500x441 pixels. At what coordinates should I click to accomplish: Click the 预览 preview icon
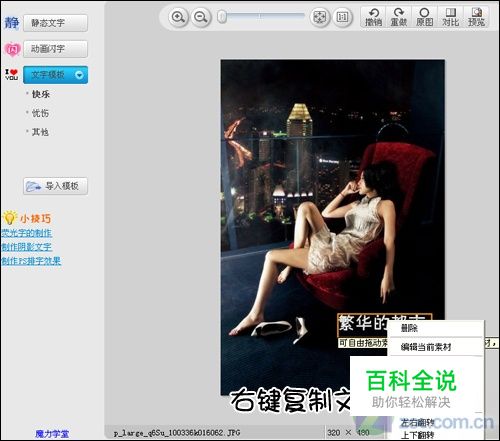476,17
